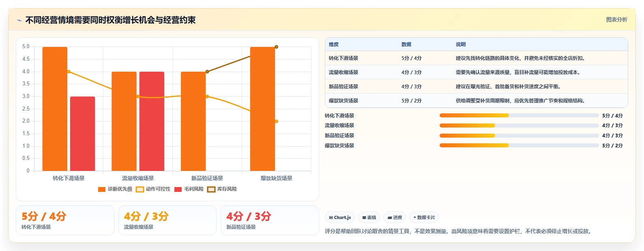Toggle the 动作可控性 legend item

click(153, 189)
